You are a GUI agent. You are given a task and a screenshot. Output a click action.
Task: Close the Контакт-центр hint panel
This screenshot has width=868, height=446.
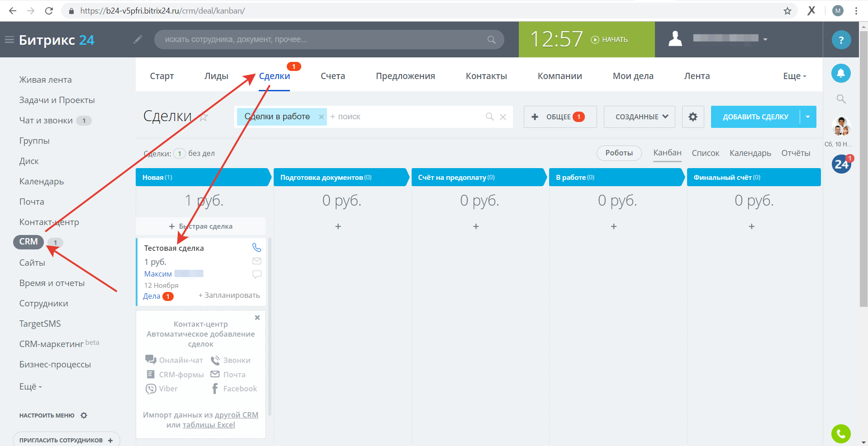pos(257,318)
